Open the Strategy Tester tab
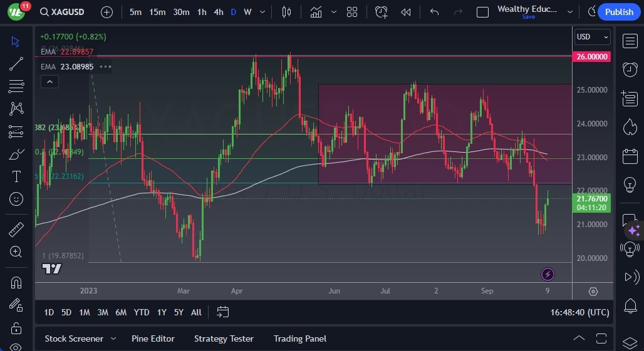Image resolution: width=644 pixels, height=351 pixels. [x=224, y=338]
